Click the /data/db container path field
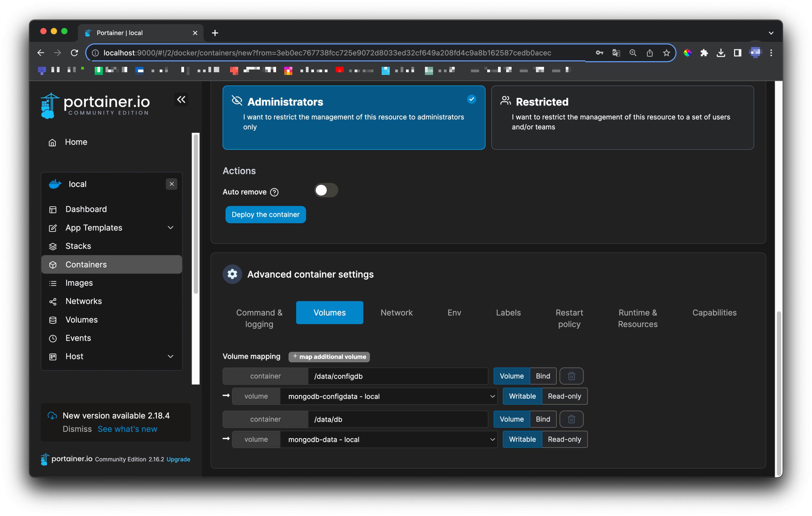812x516 pixels. (398, 419)
